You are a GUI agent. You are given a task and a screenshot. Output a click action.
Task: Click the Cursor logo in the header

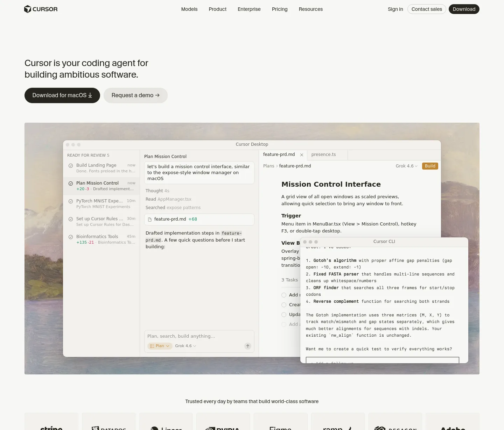(x=41, y=9)
